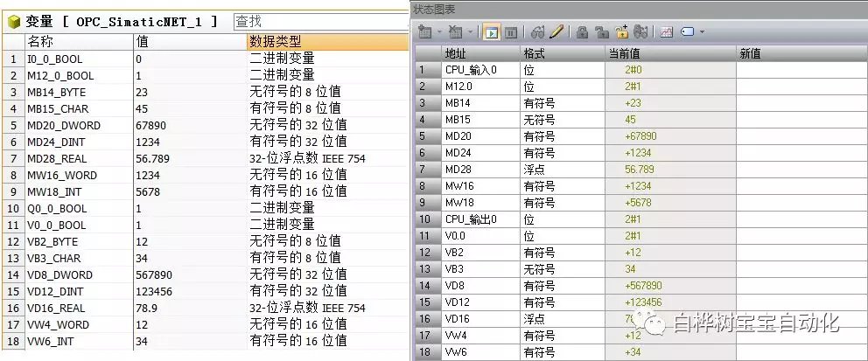Click the unforce open-lock icon
868x361 pixels.
pyautogui.click(x=601, y=32)
